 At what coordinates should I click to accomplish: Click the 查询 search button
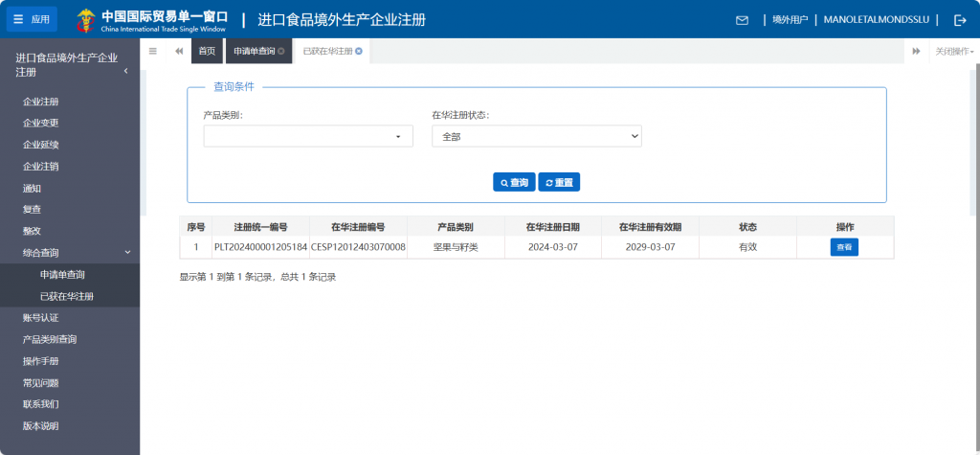(x=514, y=182)
